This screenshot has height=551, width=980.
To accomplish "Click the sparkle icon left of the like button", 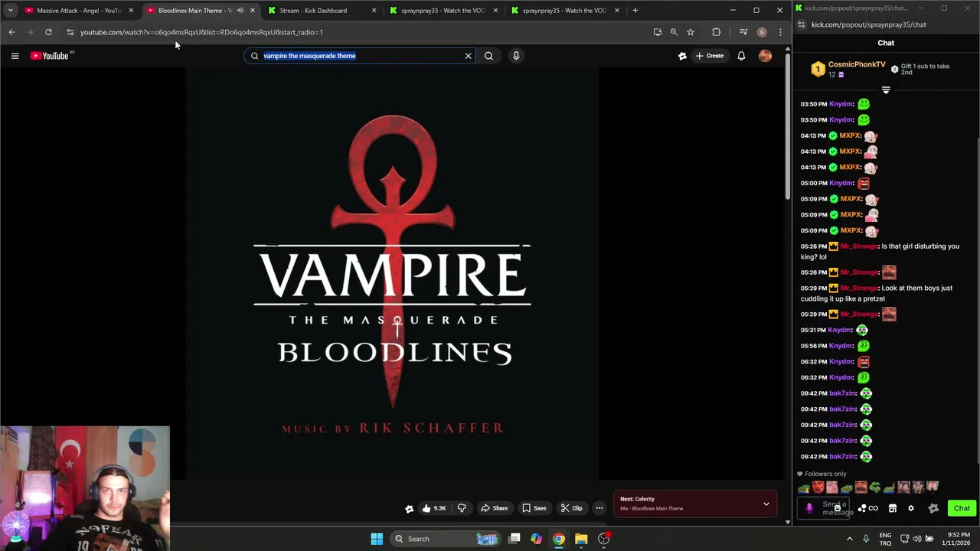I will click(410, 508).
